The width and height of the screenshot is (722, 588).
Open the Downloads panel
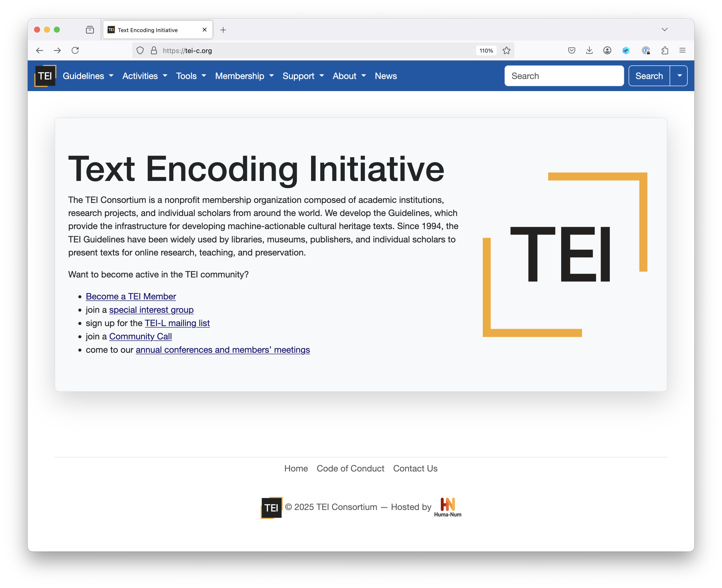click(x=590, y=50)
